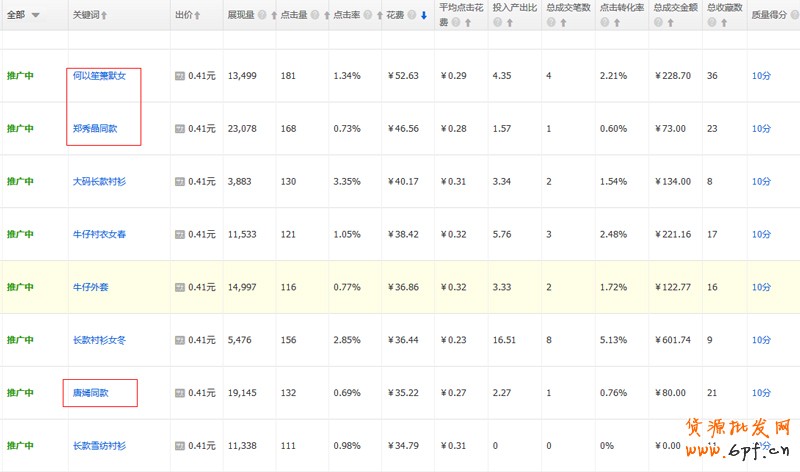Click the 点击率 help question icon
This screenshot has width=800, height=472.
click(368, 15)
